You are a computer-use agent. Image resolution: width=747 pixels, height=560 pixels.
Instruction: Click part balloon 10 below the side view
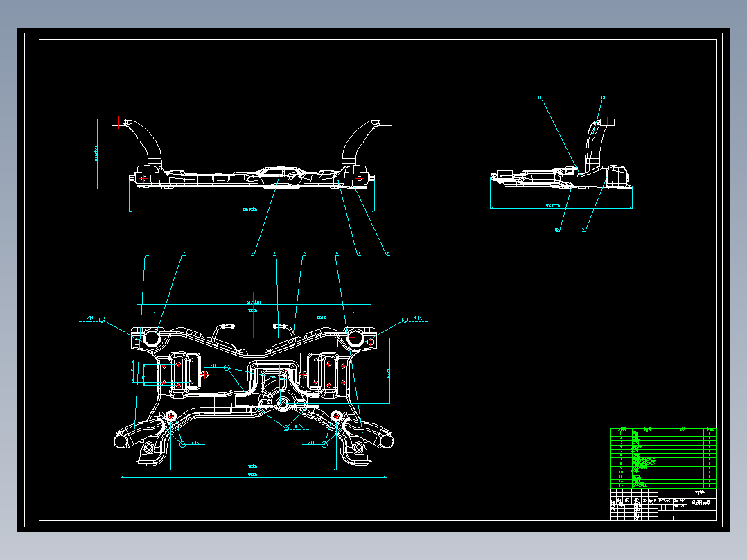[557, 229]
